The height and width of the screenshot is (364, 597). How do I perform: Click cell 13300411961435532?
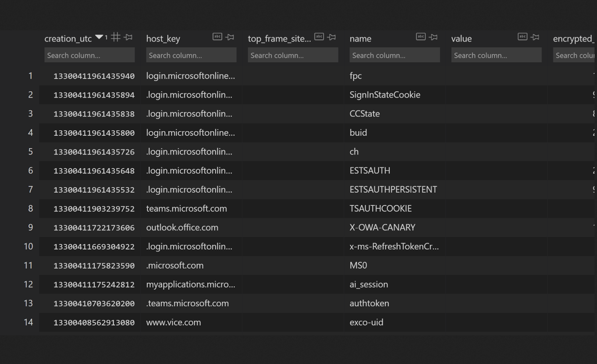pyautogui.click(x=94, y=190)
